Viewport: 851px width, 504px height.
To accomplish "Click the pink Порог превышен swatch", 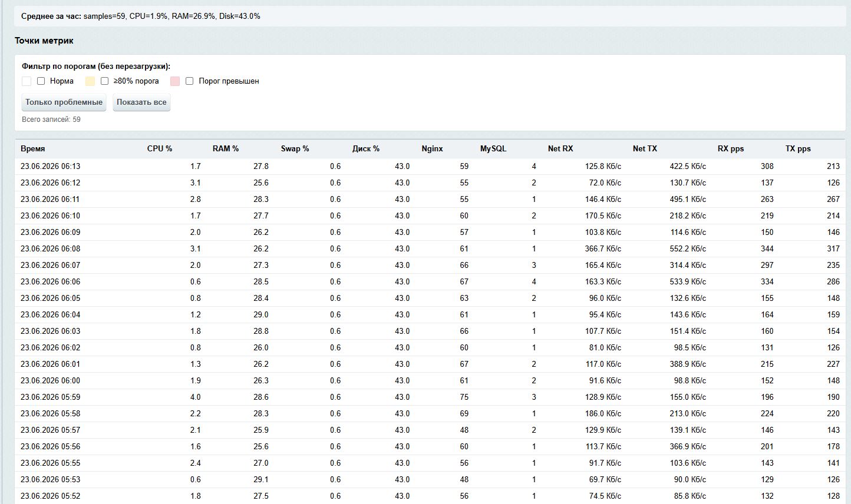I will (175, 81).
